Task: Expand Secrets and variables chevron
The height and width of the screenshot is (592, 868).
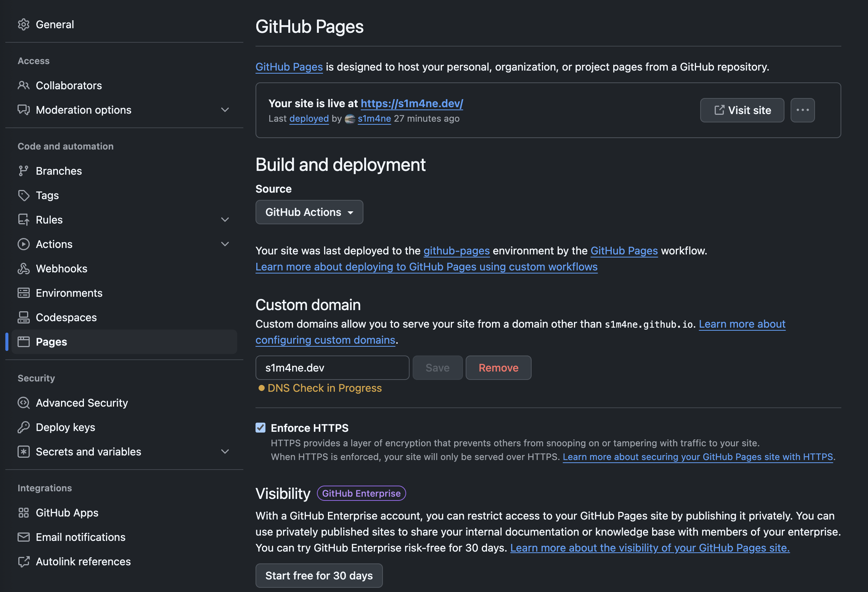Action: [225, 452]
